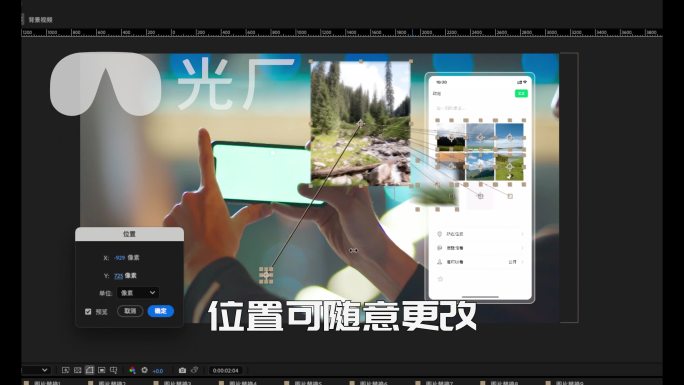
Task: Click the 位置 dialog title bar
Action: [x=130, y=234]
